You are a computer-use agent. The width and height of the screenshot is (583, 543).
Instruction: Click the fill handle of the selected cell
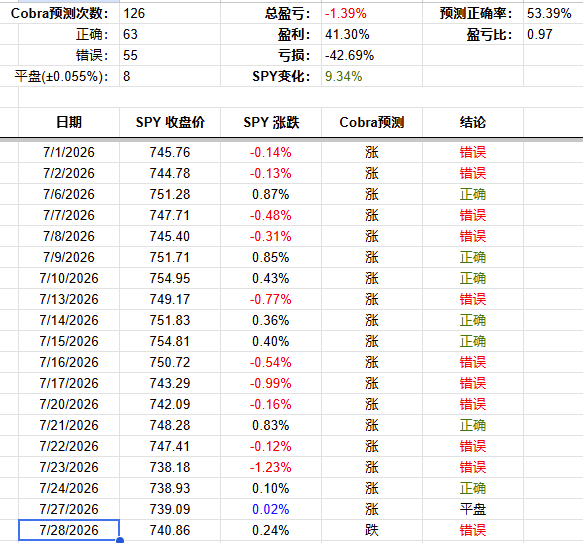coord(120,540)
